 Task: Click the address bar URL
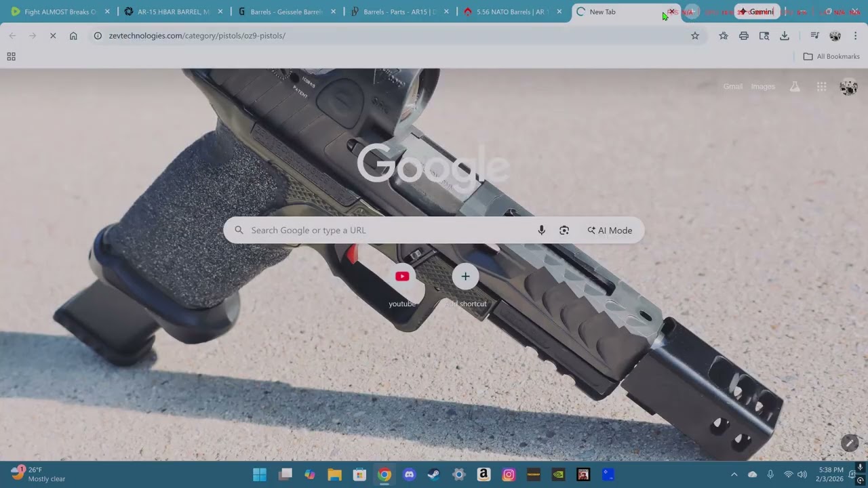(x=197, y=36)
